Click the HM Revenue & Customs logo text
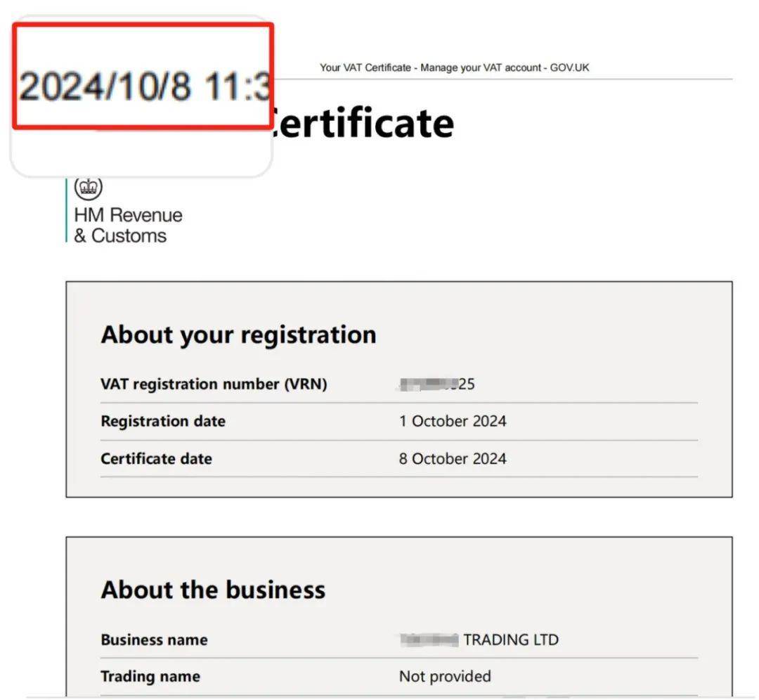The image size is (759, 700). click(x=128, y=225)
